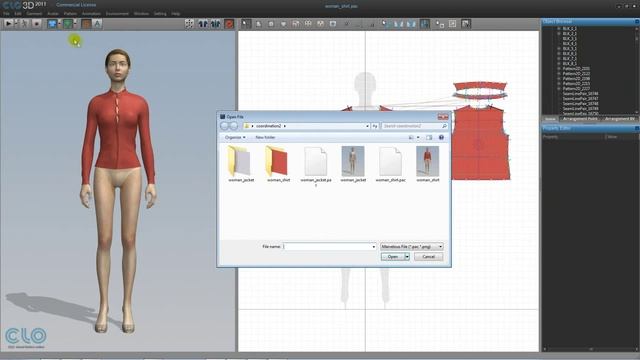Image resolution: width=640 pixels, height=360 pixels.
Task: Open the Avatar menu
Action: [x=53, y=13]
